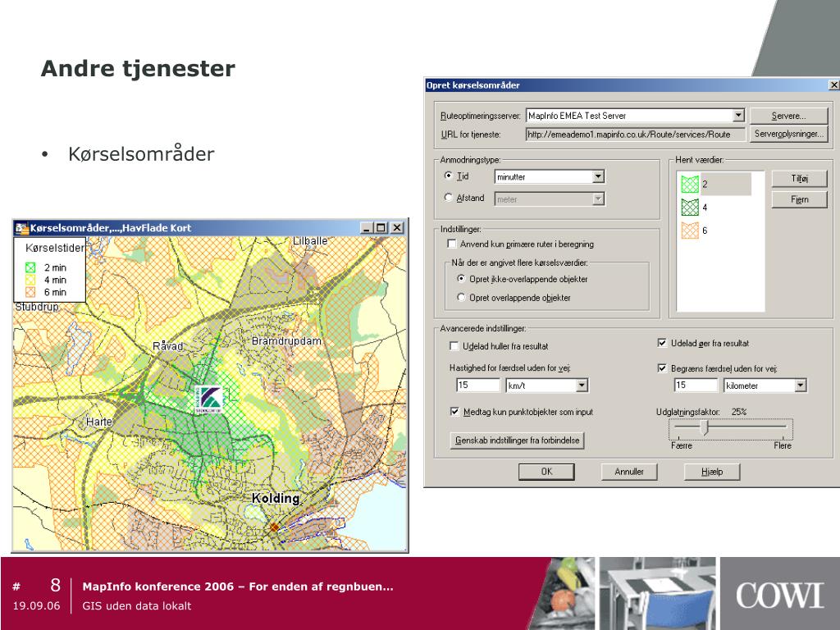Click the 2 min legend swatch
Image resolution: width=840 pixels, height=630 pixels.
30,267
